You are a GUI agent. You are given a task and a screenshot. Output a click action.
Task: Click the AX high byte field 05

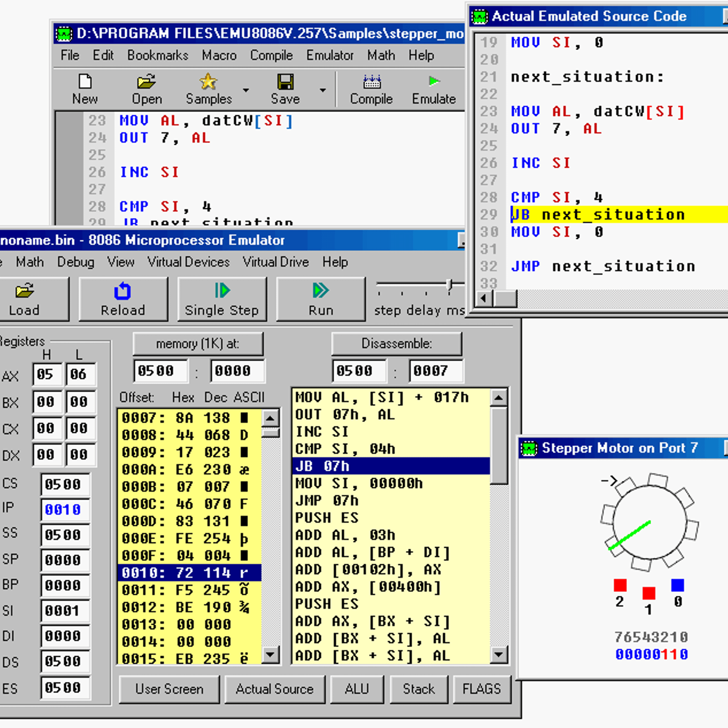[47, 375]
